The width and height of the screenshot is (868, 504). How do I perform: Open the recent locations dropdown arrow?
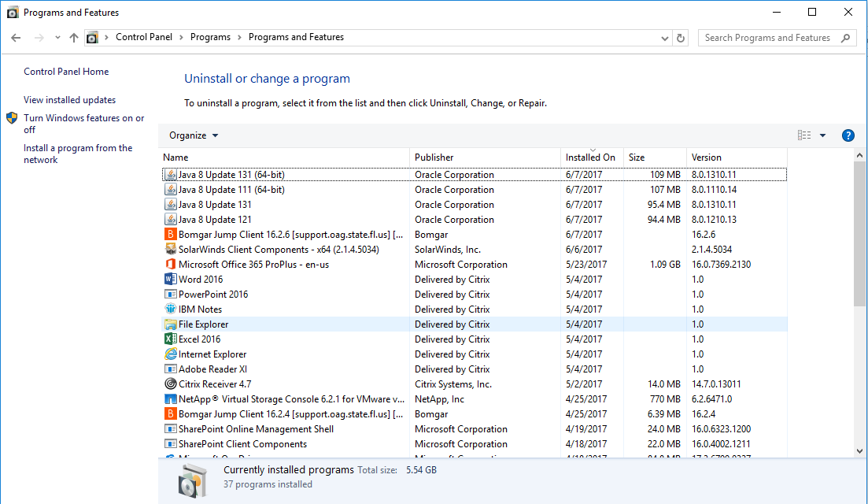(x=57, y=38)
